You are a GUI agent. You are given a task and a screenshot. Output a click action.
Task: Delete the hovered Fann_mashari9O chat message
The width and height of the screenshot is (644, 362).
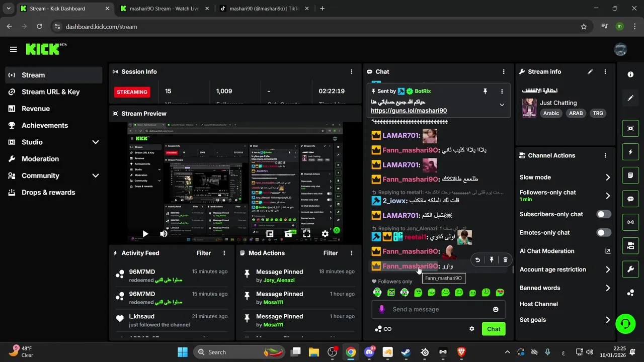(x=505, y=260)
